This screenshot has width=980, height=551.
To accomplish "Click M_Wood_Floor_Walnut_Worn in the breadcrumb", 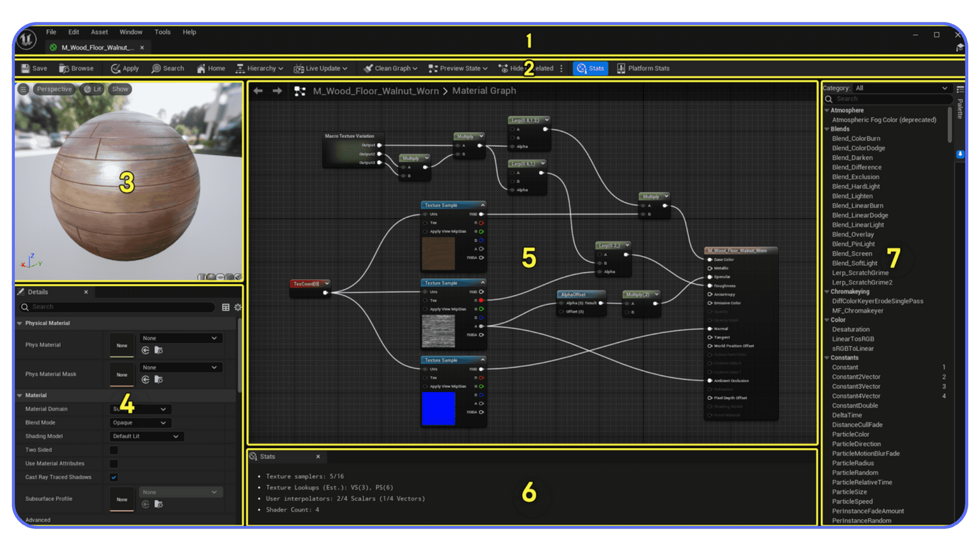I will click(x=376, y=91).
